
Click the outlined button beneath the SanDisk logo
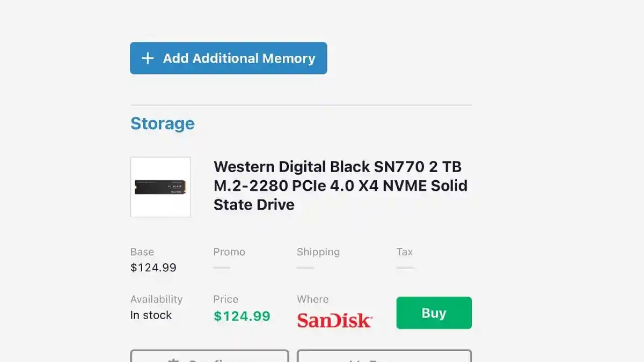click(x=384, y=356)
